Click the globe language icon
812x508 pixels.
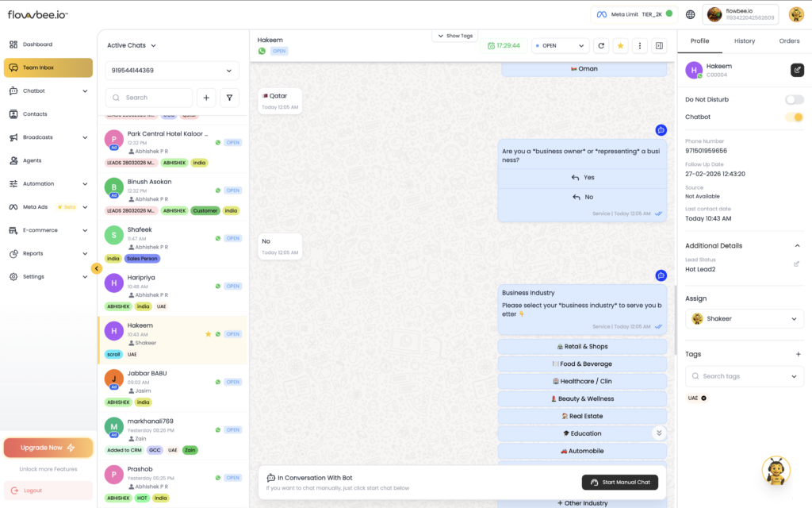[691, 14]
